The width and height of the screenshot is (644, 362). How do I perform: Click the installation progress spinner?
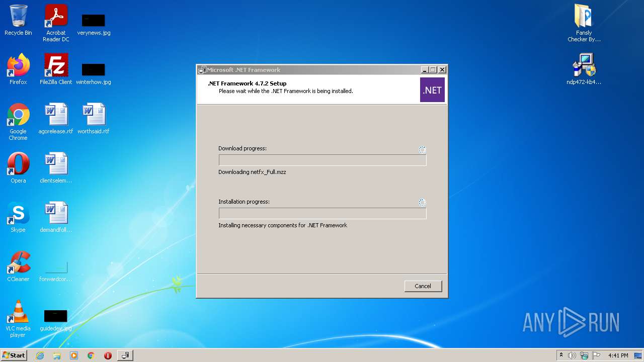click(422, 203)
